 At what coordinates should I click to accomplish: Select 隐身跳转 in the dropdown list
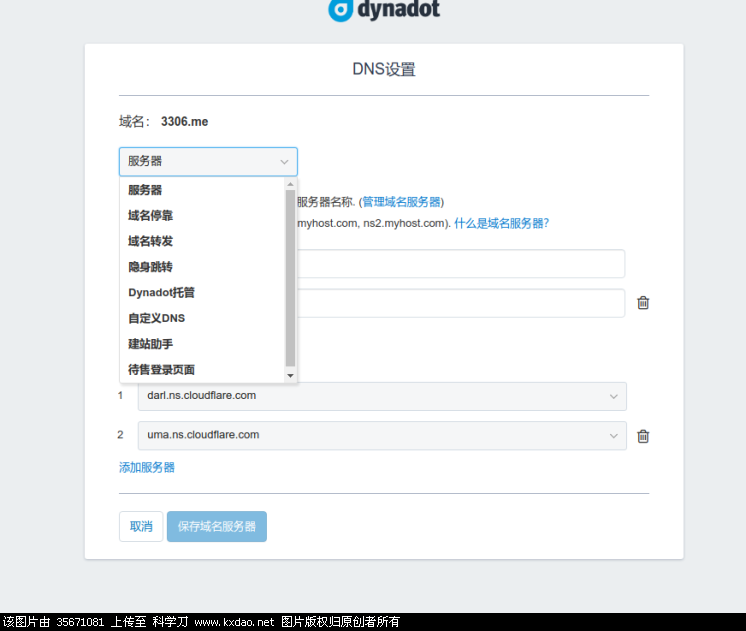point(202,267)
